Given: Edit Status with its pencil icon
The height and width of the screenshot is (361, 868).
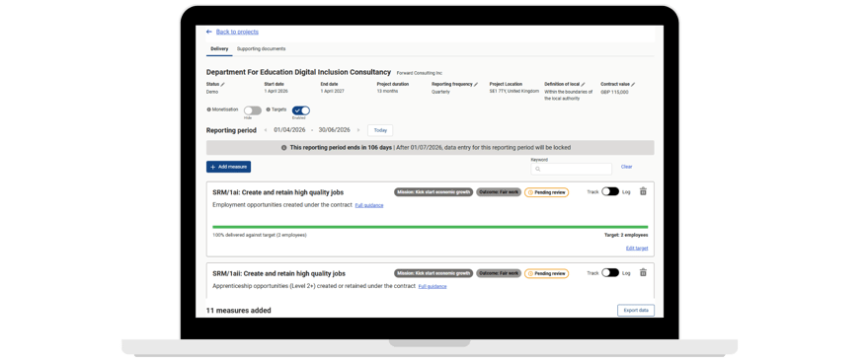Looking at the screenshot, I should pyautogui.click(x=223, y=85).
